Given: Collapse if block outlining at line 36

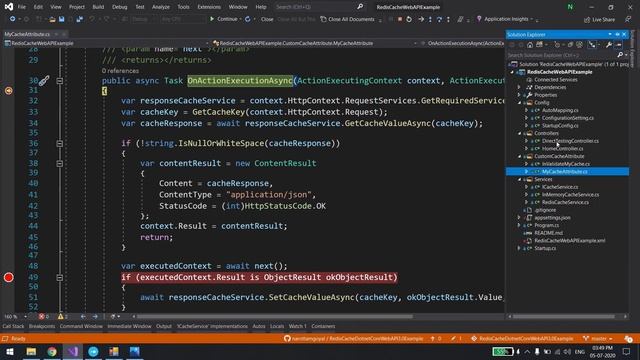Looking at the screenshot, I should (x=60, y=144).
